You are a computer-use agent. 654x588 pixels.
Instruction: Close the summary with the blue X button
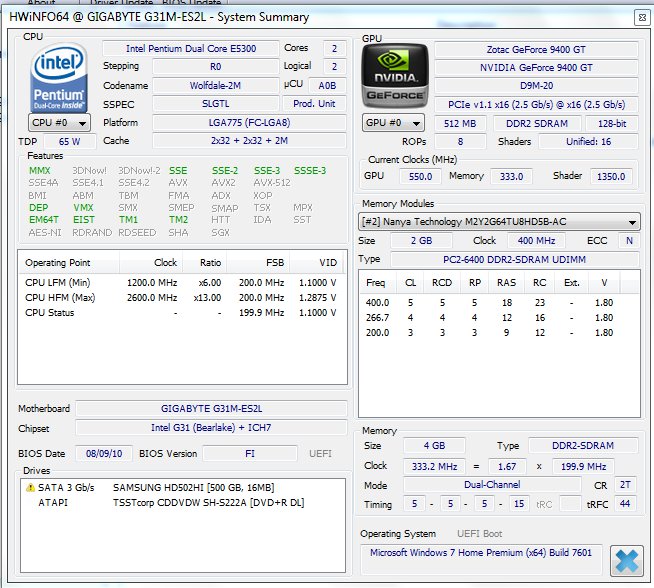(x=626, y=560)
